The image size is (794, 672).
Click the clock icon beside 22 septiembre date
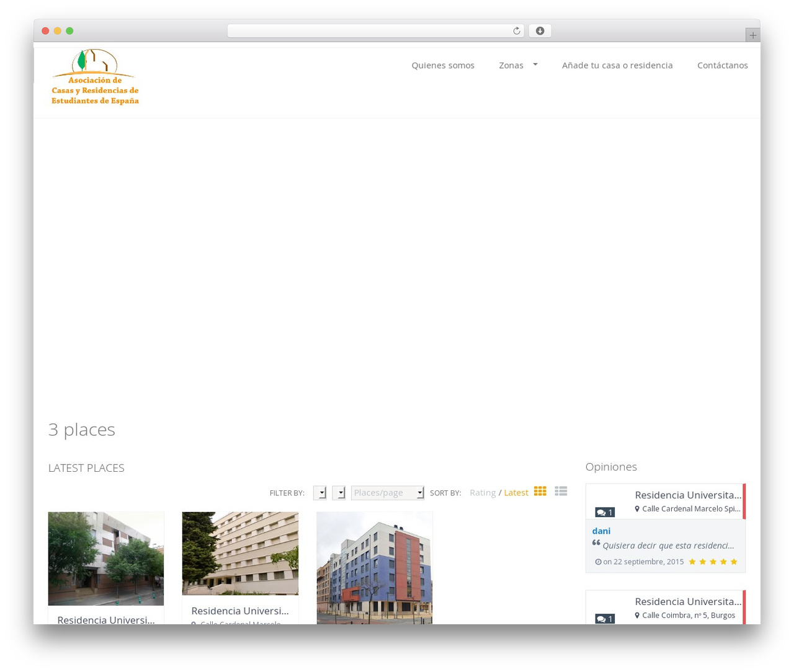[598, 562]
